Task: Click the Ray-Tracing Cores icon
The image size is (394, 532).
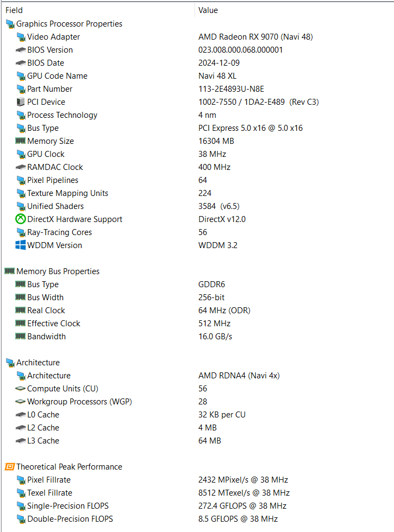Action: (x=21, y=232)
